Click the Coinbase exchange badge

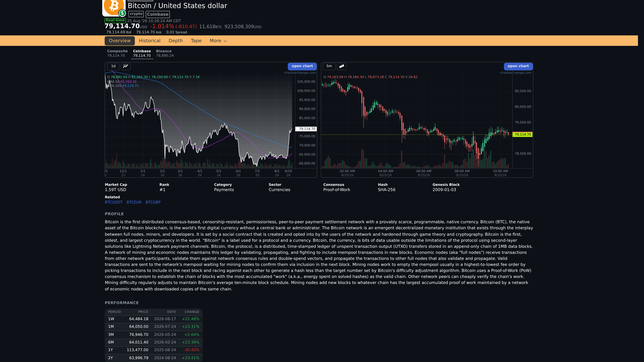pos(158,14)
